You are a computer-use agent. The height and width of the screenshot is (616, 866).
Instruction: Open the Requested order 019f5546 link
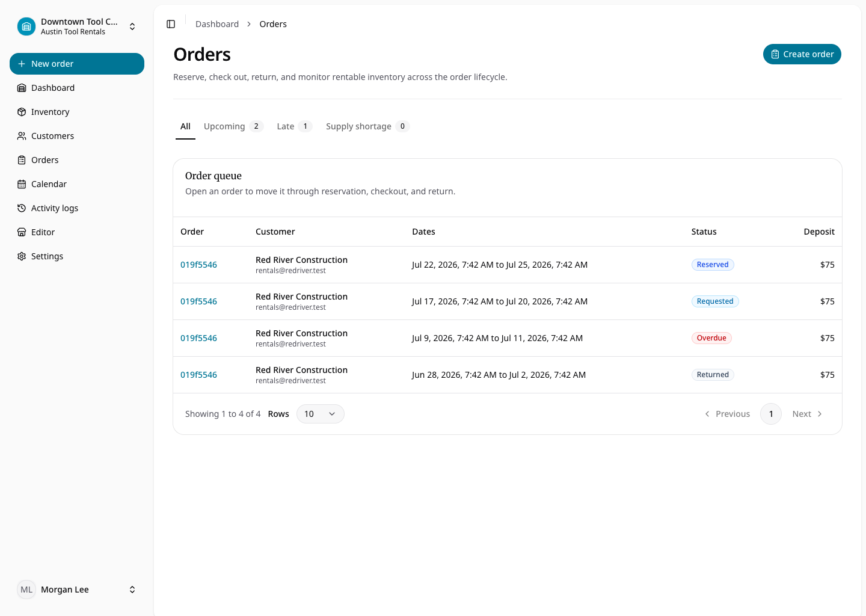click(198, 301)
